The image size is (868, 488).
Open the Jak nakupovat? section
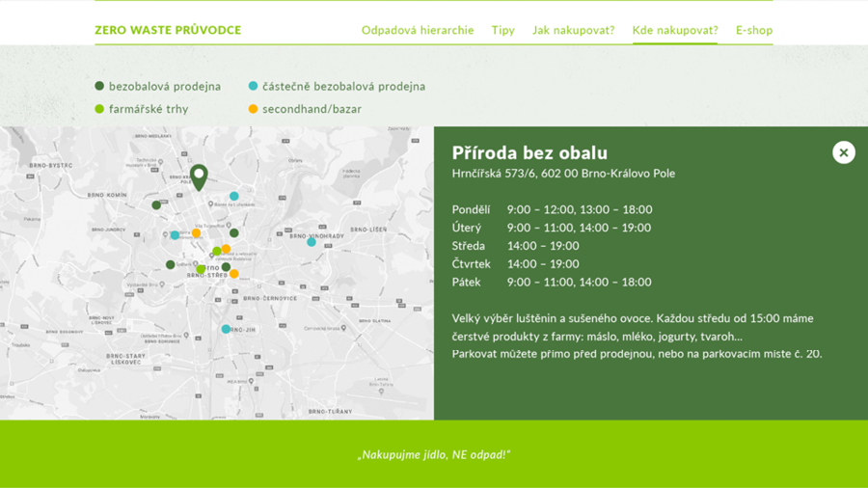573,30
